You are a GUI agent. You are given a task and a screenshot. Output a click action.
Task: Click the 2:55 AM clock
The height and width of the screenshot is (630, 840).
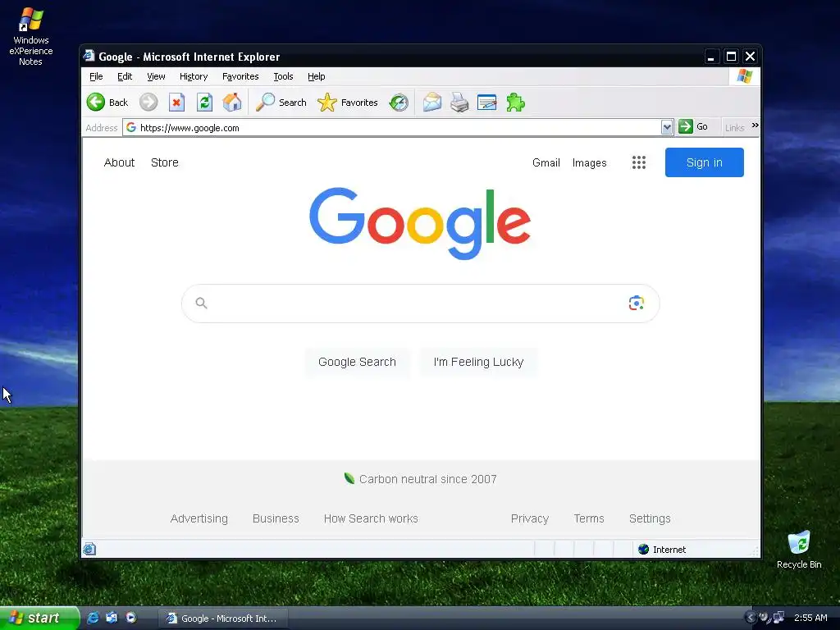click(810, 618)
